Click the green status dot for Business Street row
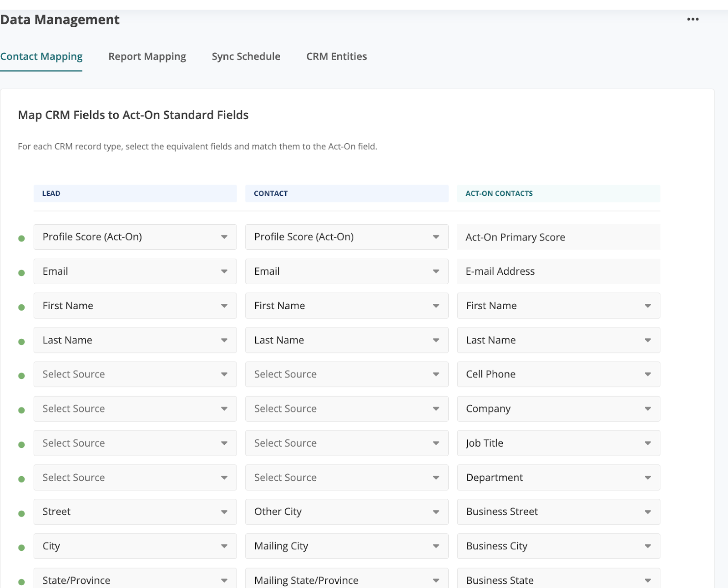Screen dimensions: 728x588 coord(21,513)
